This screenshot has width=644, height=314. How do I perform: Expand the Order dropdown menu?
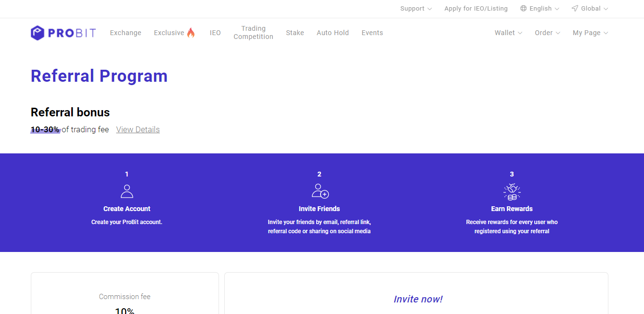pos(547,33)
